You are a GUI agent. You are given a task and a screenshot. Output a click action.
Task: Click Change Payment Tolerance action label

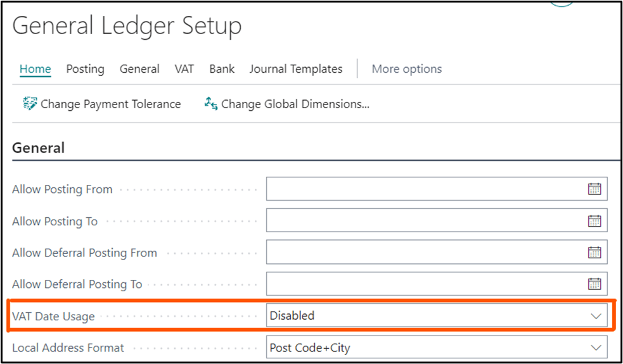[111, 104]
